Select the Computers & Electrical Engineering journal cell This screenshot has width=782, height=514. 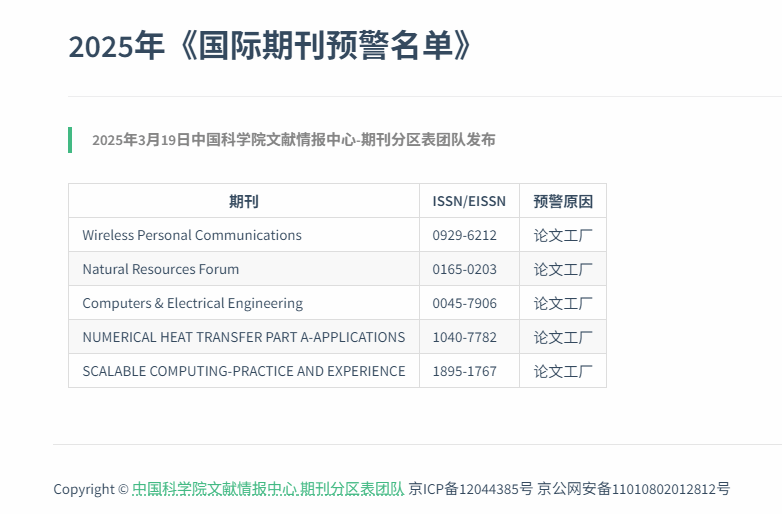coord(192,303)
